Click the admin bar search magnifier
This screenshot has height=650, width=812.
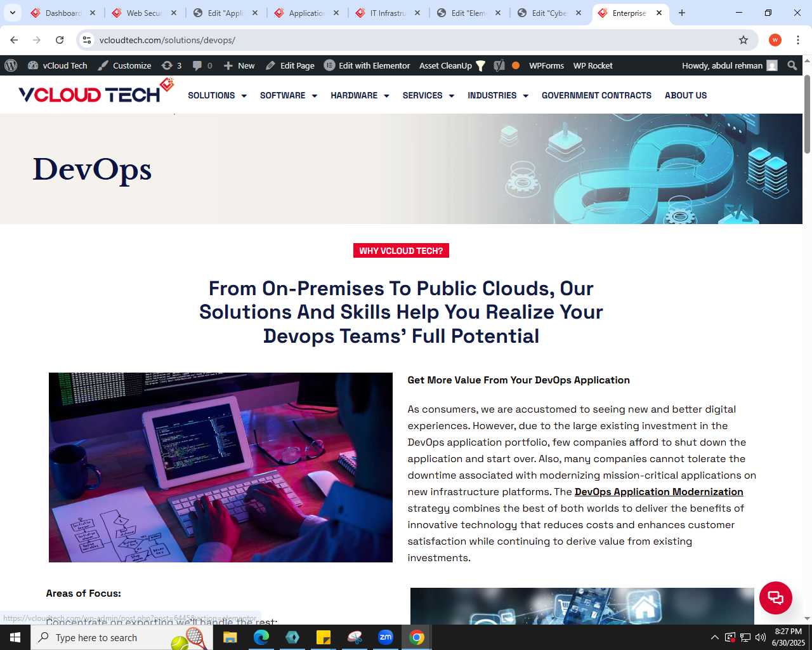pos(792,65)
